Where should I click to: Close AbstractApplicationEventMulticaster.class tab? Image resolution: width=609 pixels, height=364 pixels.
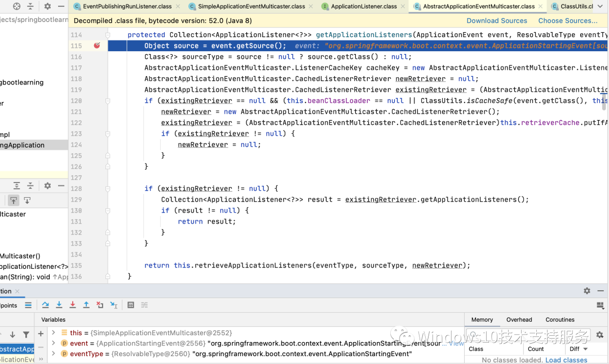click(x=540, y=6)
